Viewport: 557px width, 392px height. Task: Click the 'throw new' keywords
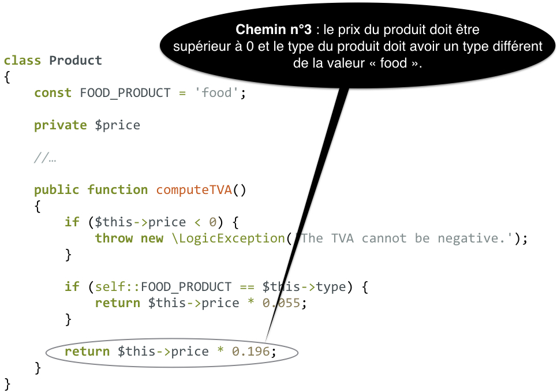129,238
